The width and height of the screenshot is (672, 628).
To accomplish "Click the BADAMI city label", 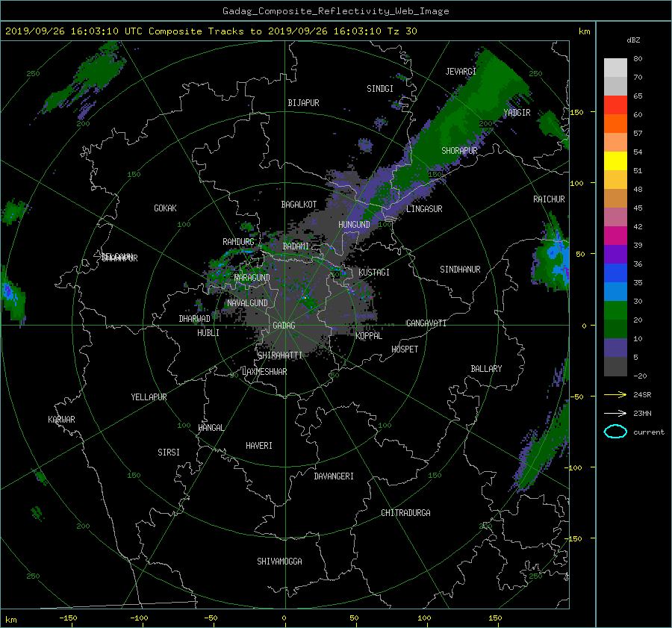I will 296,246.
